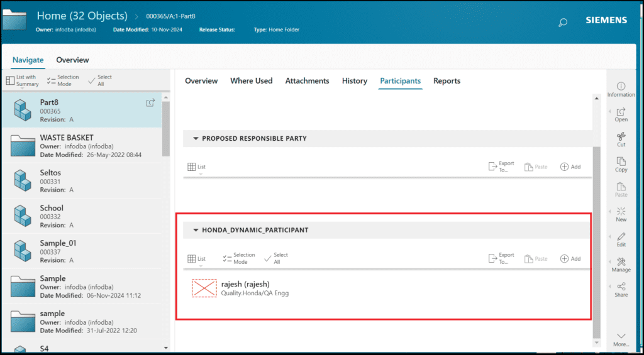This screenshot has height=355, width=644.
Task: Open the New item icon
Action: tap(621, 212)
